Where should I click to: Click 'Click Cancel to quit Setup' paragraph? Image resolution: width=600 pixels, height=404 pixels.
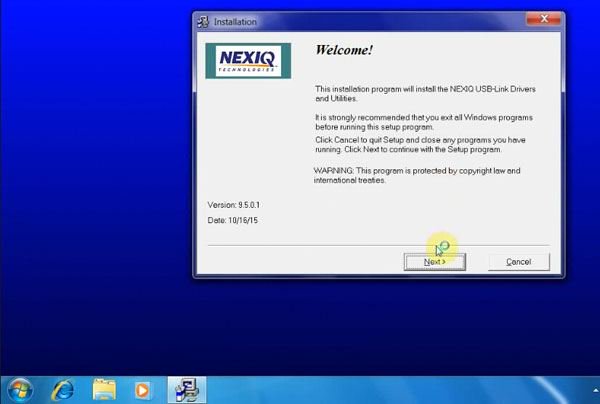click(420, 145)
